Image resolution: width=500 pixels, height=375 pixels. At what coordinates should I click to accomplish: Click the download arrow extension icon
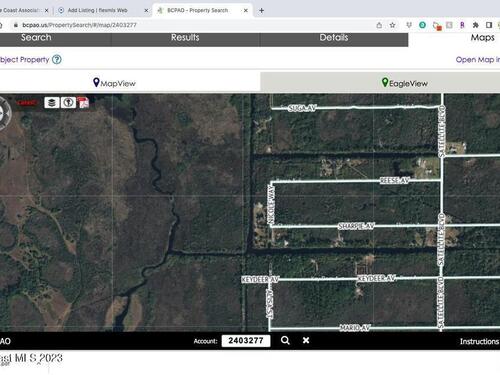pyautogui.click(x=409, y=25)
